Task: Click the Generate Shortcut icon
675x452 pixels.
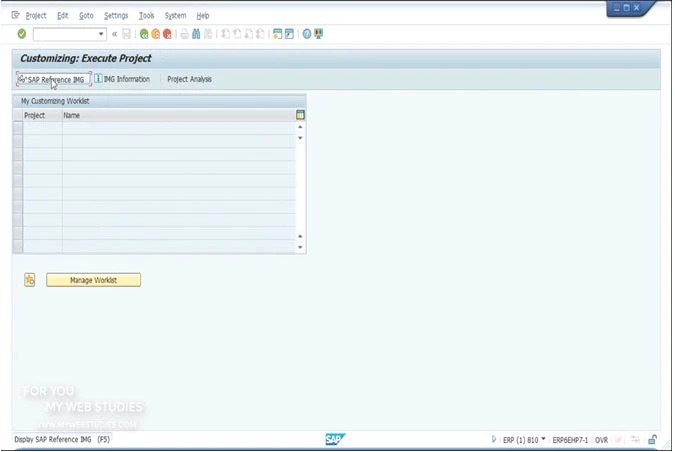Action: pyautogui.click(x=289, y=34)
